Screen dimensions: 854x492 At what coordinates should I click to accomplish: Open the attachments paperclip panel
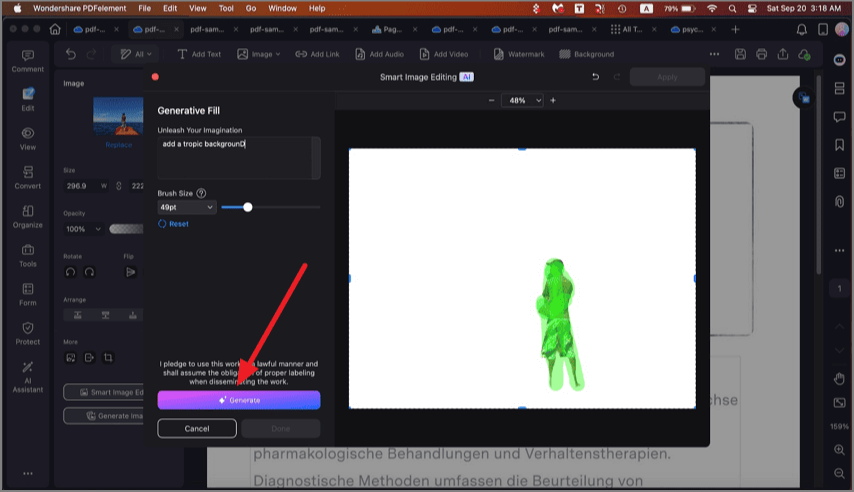click(839, 202)
